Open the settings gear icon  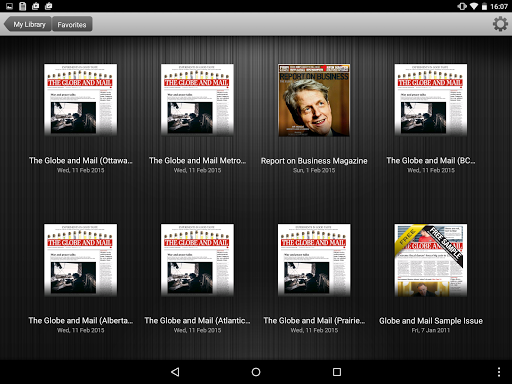point(500,24)
